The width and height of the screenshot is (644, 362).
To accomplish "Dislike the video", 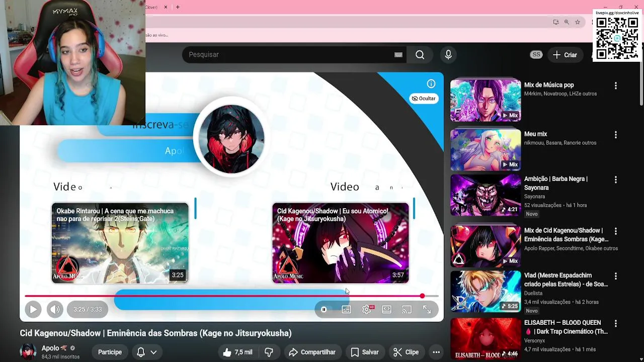I will tap(269, 352).
